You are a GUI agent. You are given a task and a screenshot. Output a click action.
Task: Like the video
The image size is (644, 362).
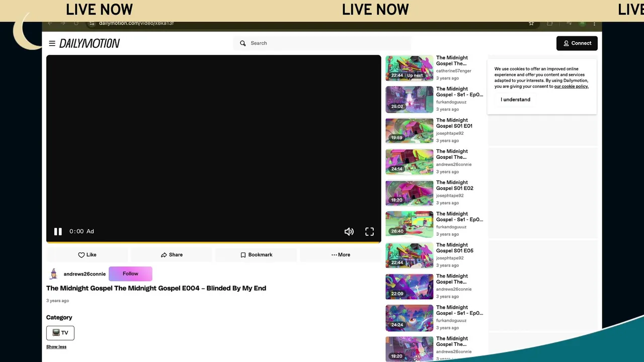point(87,255)
